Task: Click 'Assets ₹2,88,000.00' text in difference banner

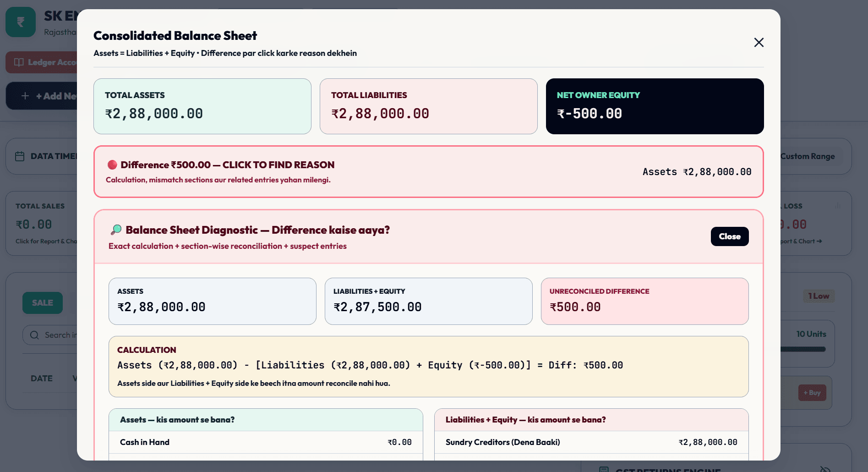Action: pyautogui.click(x=697, y=172)
